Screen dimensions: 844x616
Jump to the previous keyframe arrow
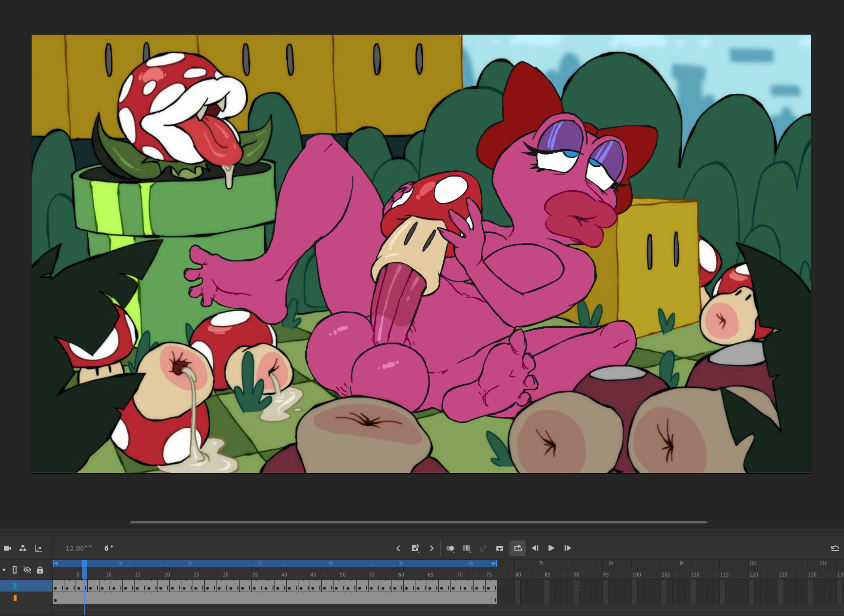pyautogui.click(x=398, y=548)
